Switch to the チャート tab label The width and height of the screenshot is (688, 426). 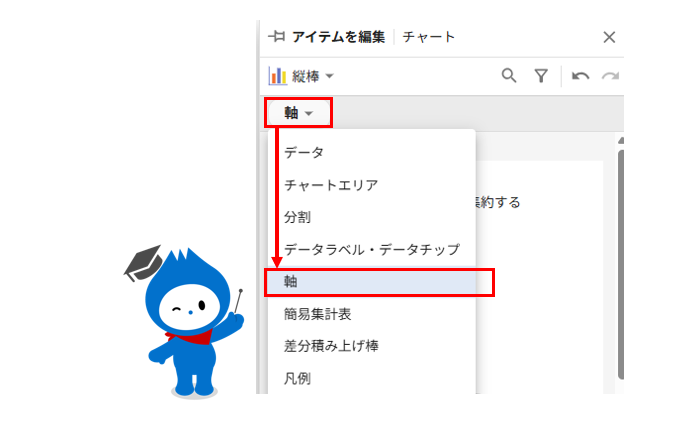429,37
